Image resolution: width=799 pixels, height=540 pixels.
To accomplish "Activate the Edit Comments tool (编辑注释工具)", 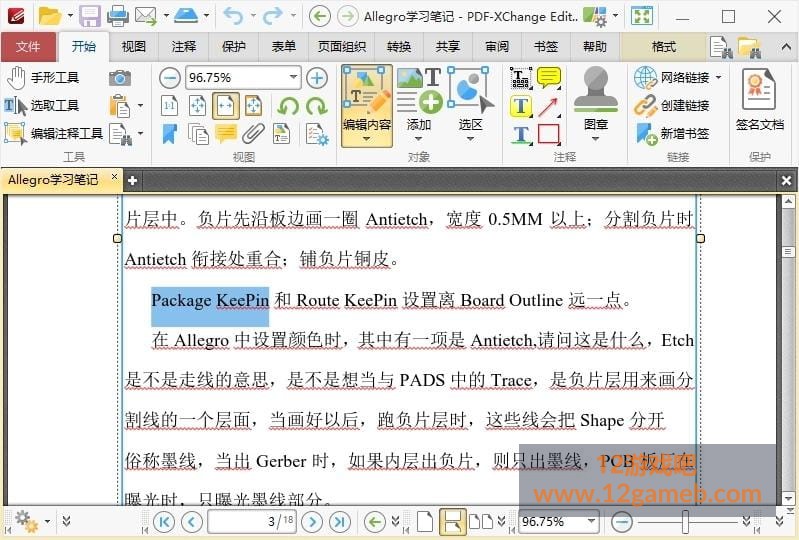I will click(54, 133).
